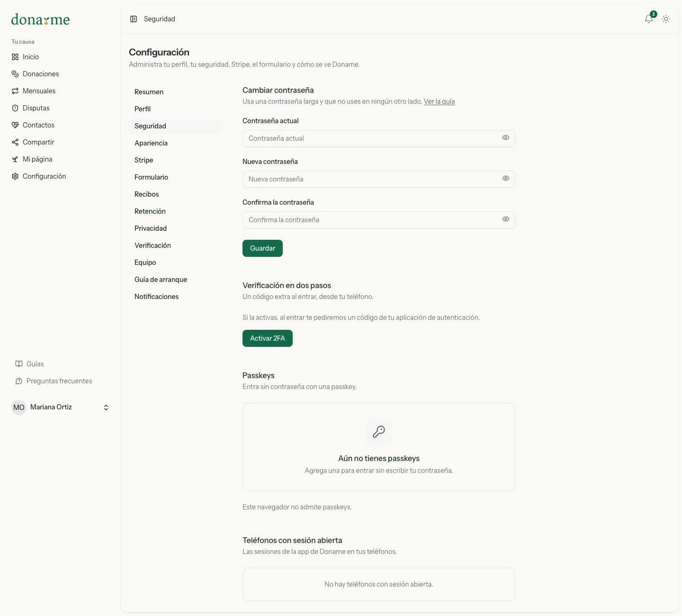Click the Nueva contraseña input field
Viewport: 682px width, 616px height.
coord(378,179)
